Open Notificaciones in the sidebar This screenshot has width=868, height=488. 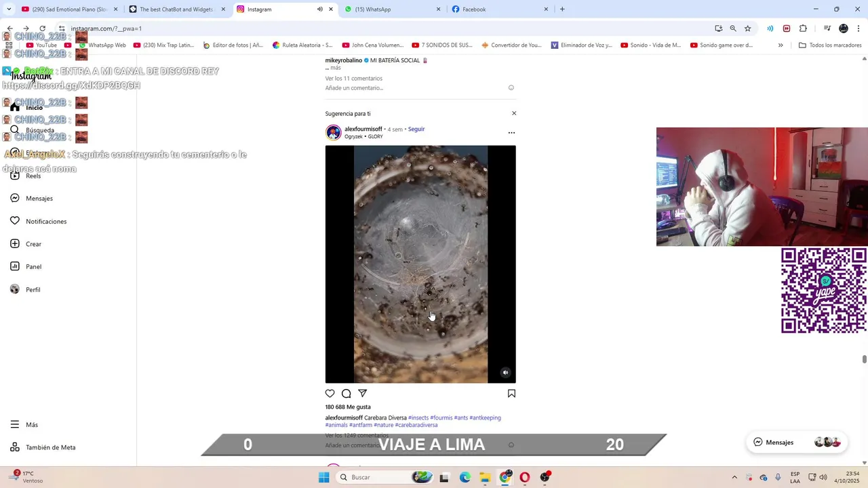46,222
